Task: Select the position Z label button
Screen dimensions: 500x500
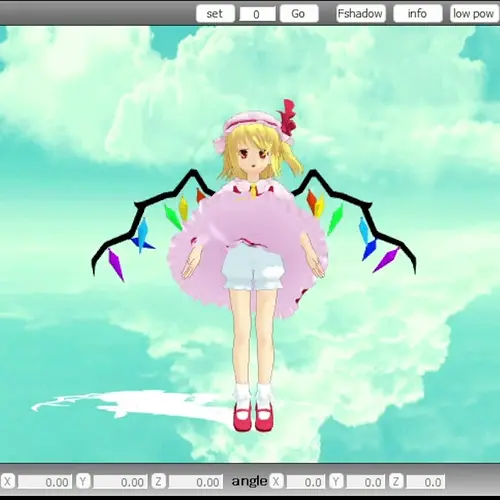Action: tap(159, 482)
